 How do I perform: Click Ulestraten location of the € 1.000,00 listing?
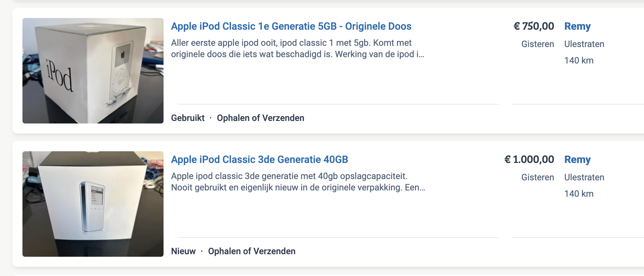pyautogui.click(x=584, y=177)
